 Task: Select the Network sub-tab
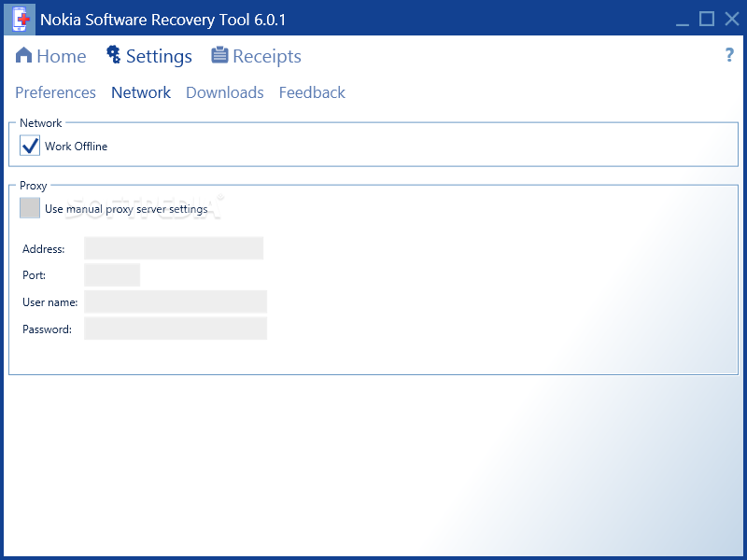(141, 92)
